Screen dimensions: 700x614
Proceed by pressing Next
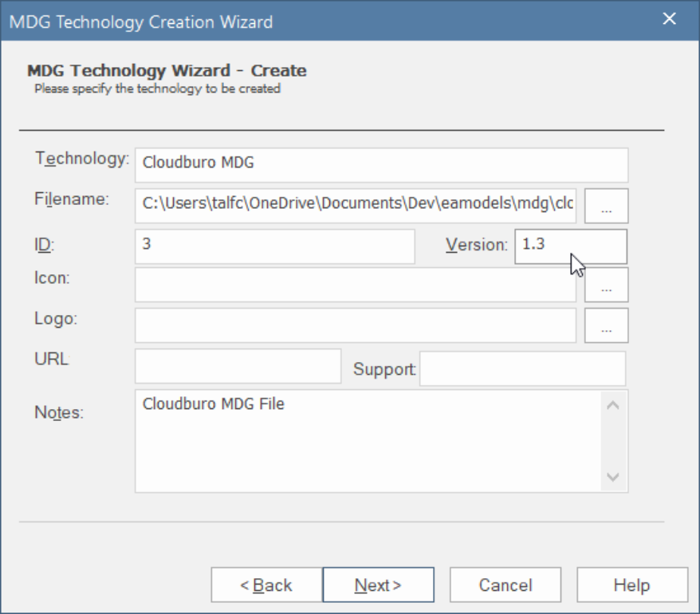click(378, 585)
